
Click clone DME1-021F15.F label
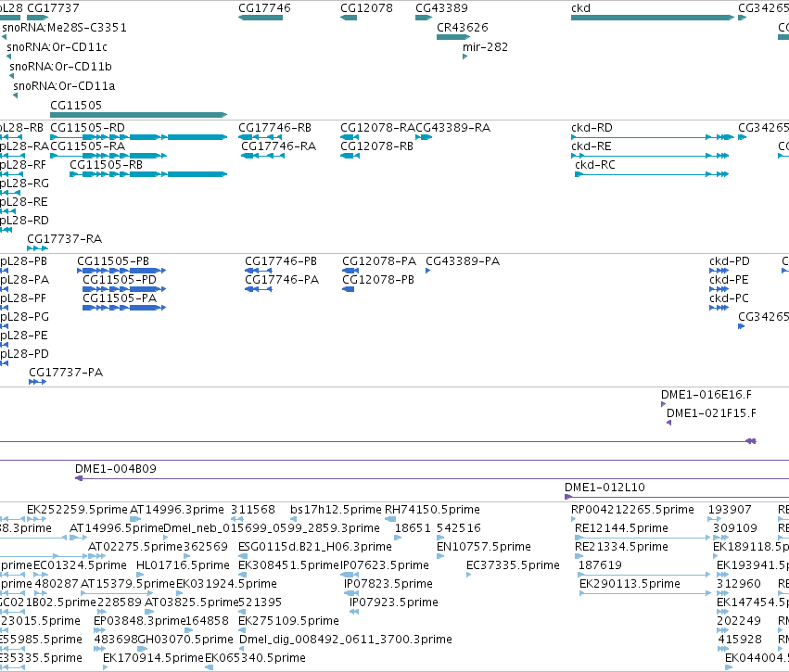point(711,413)
